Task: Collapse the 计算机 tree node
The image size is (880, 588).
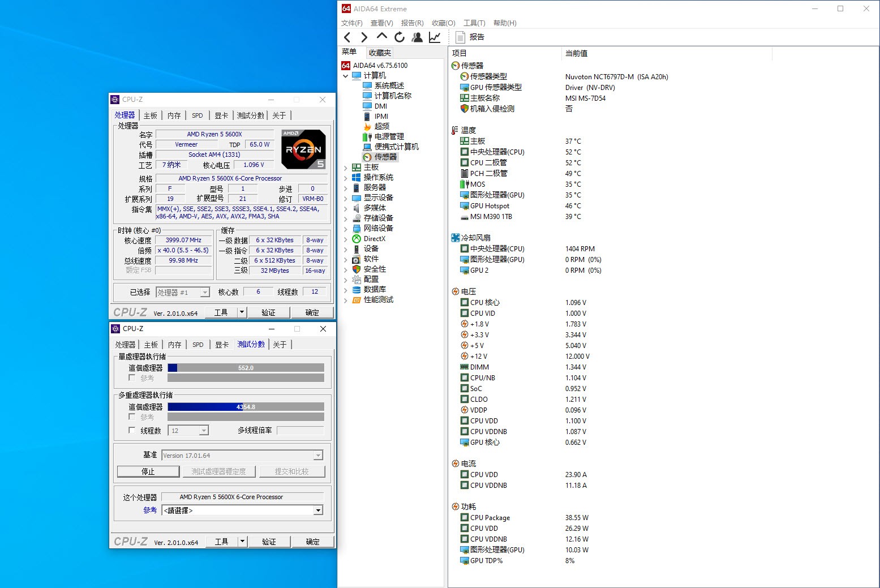Action: [346, 75]
